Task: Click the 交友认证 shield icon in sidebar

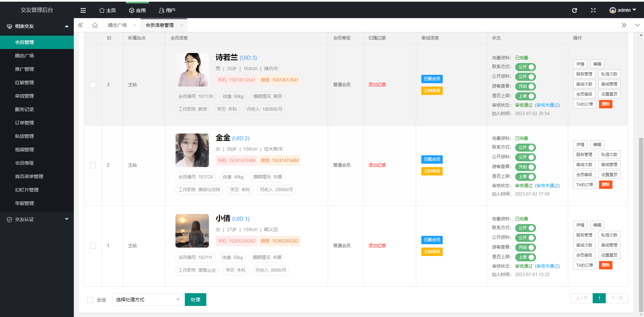Action: (9, 219)
